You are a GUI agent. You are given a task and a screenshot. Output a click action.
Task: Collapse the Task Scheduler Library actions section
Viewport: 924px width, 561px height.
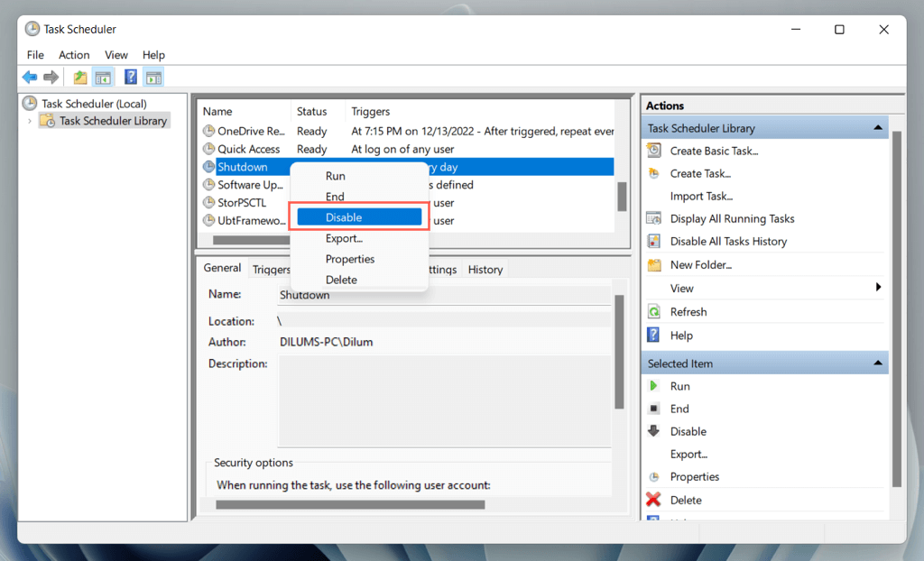[x=878, y=128]
